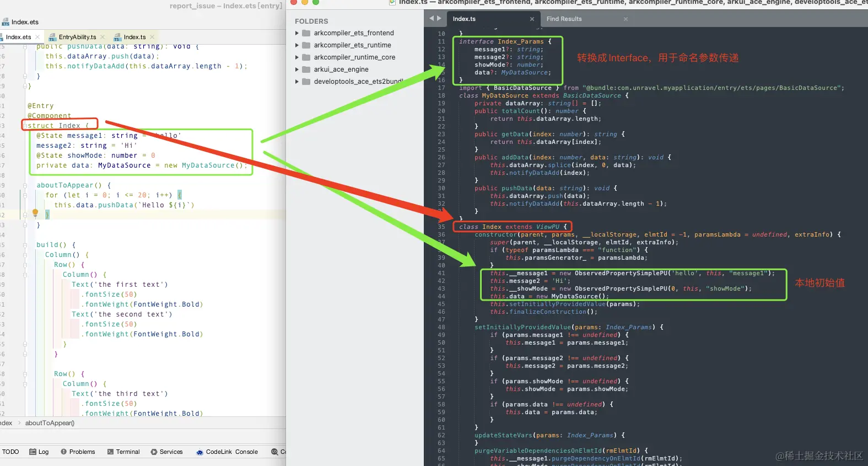Open the TODO tool window
Viewport: 868px width, 466px height.
10,452
